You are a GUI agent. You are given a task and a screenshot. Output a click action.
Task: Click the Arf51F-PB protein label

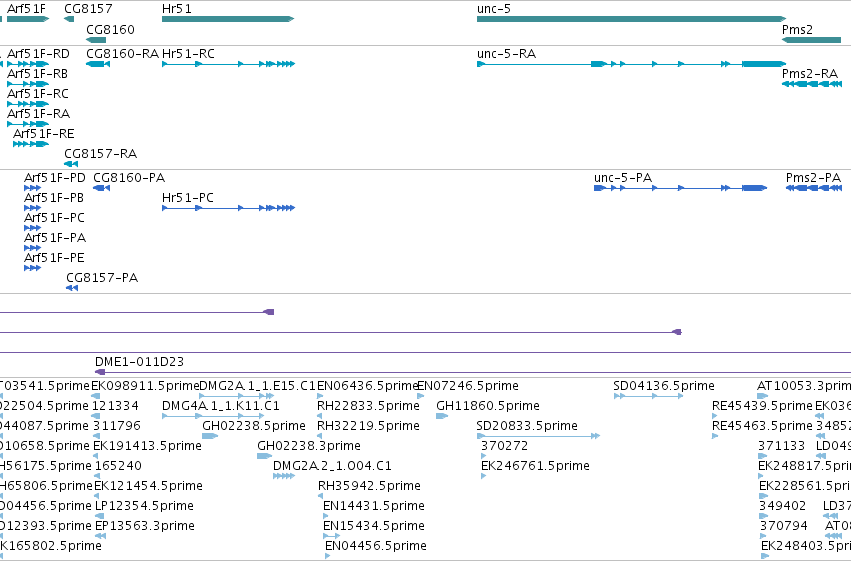(x=54, y=198)
